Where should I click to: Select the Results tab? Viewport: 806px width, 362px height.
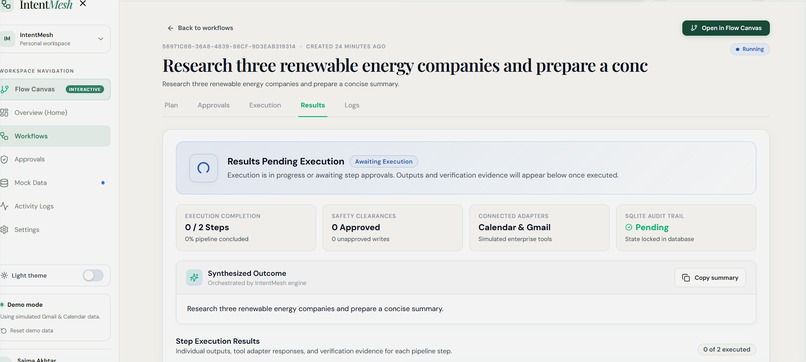[313, 105]
